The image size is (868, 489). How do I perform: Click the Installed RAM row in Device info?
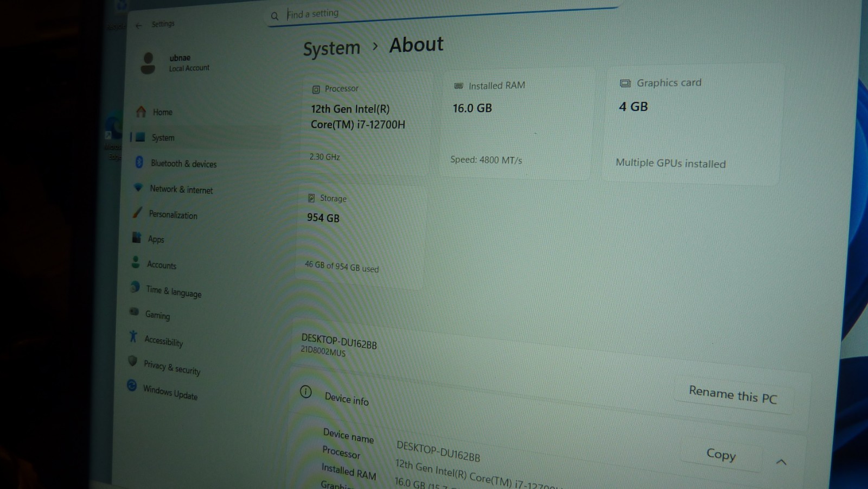click(x=349, y=471)
